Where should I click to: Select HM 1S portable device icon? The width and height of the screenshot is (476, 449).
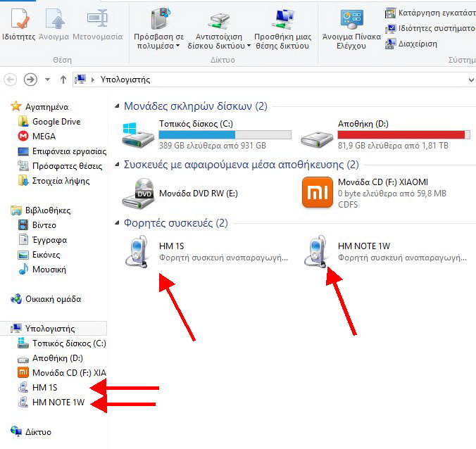[x=137, y=252]
